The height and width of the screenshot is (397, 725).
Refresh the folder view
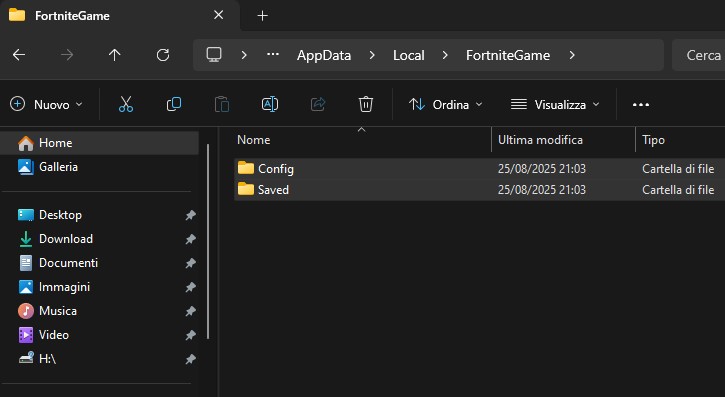pos(163,55)
